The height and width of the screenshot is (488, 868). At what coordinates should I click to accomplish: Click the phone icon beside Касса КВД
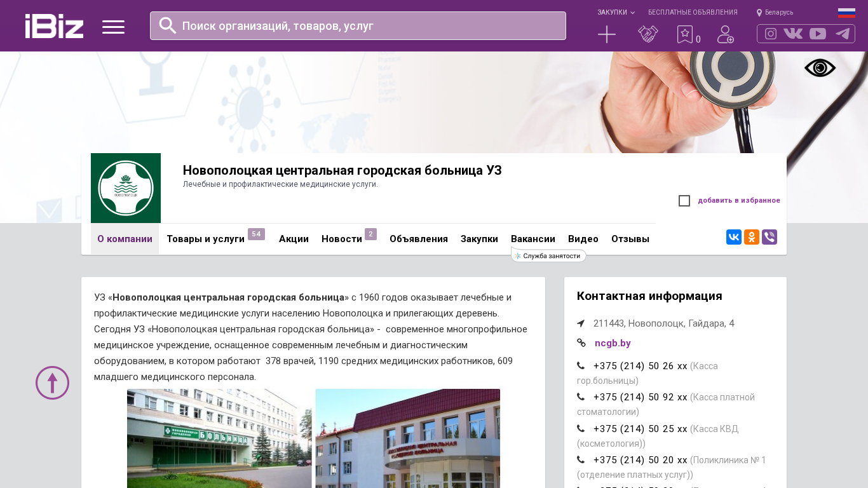tap(581, 429)
